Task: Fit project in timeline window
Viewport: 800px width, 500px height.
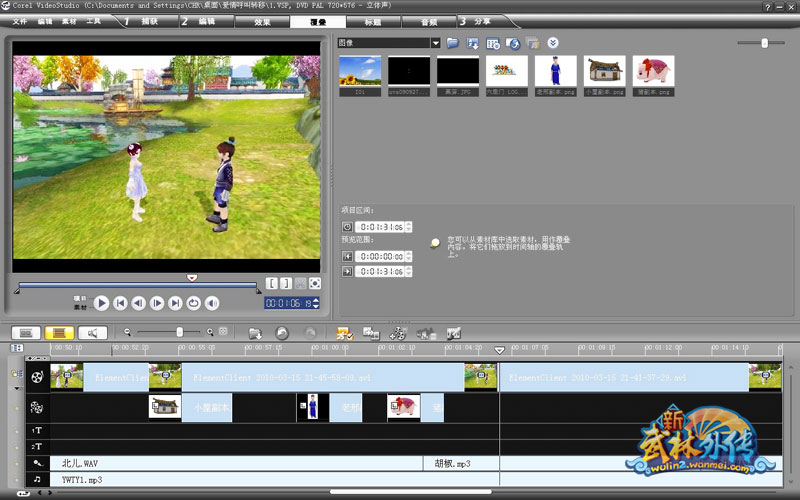Action: pos(223,332)
